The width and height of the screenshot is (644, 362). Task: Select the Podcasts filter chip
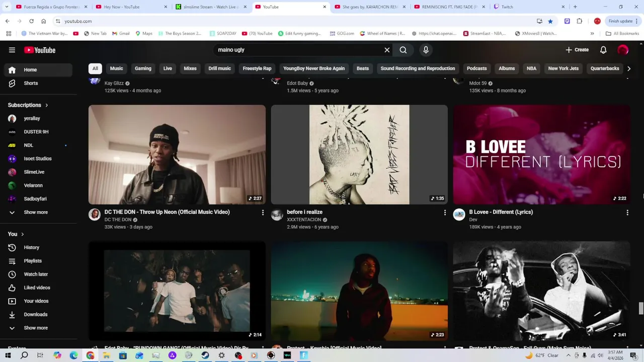coord(476,68)
